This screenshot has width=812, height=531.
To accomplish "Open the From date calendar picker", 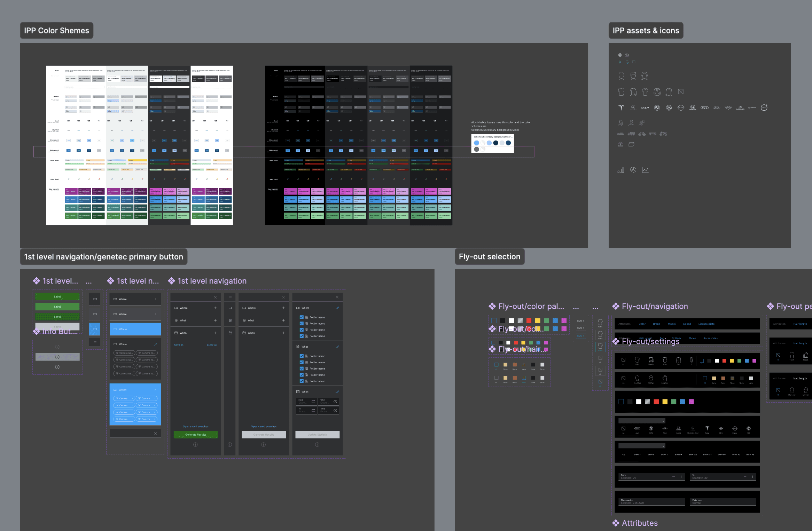I will pyautogui.click(x=313, y=402).
